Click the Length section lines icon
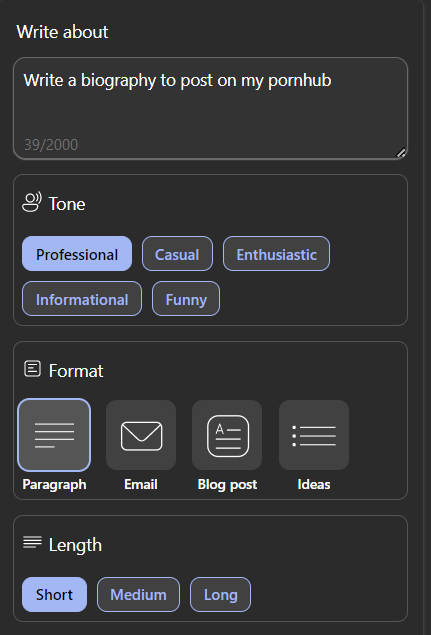The height and width of the screenshot is (635, 431). (x=32, y=542)
